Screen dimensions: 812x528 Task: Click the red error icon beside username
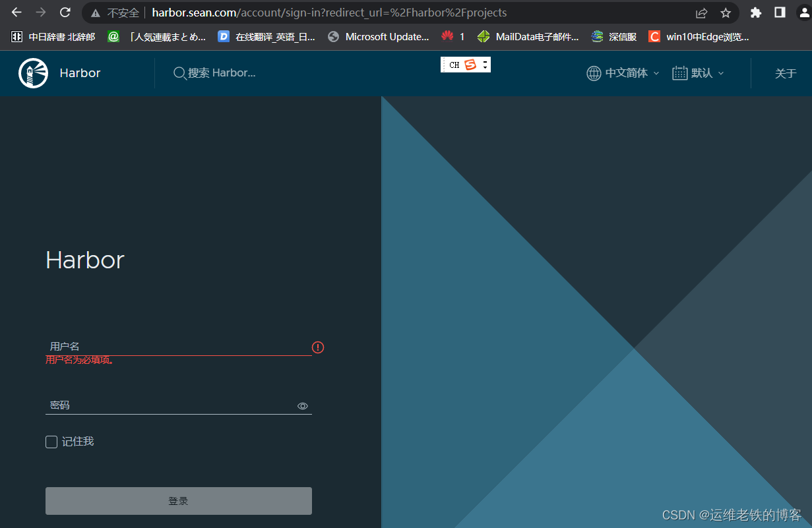coord(318,347)
